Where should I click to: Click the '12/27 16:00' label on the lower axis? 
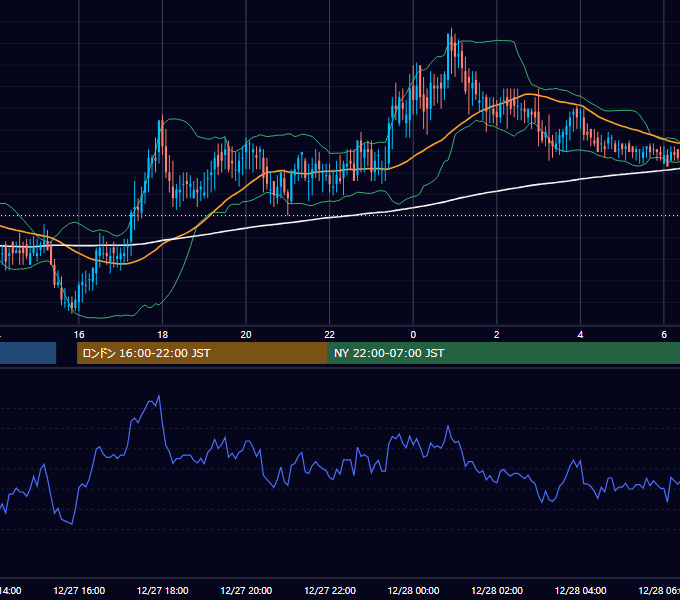point(79,590)
